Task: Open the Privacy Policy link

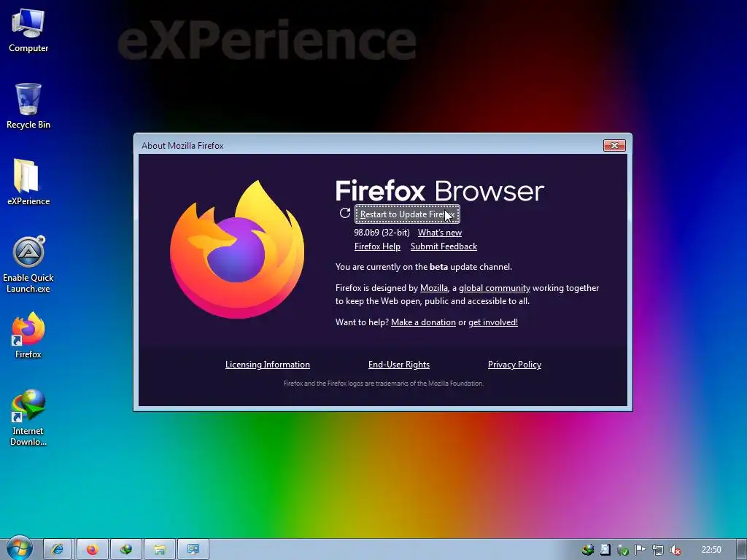Action: (514, 365)
